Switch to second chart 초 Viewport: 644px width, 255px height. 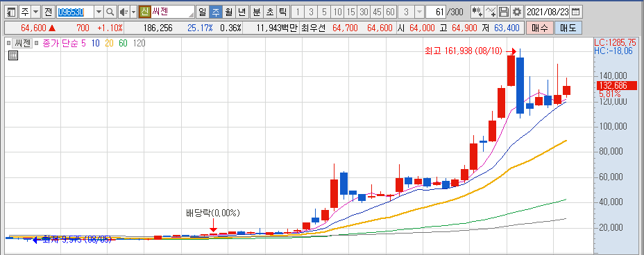coord(269,12)
